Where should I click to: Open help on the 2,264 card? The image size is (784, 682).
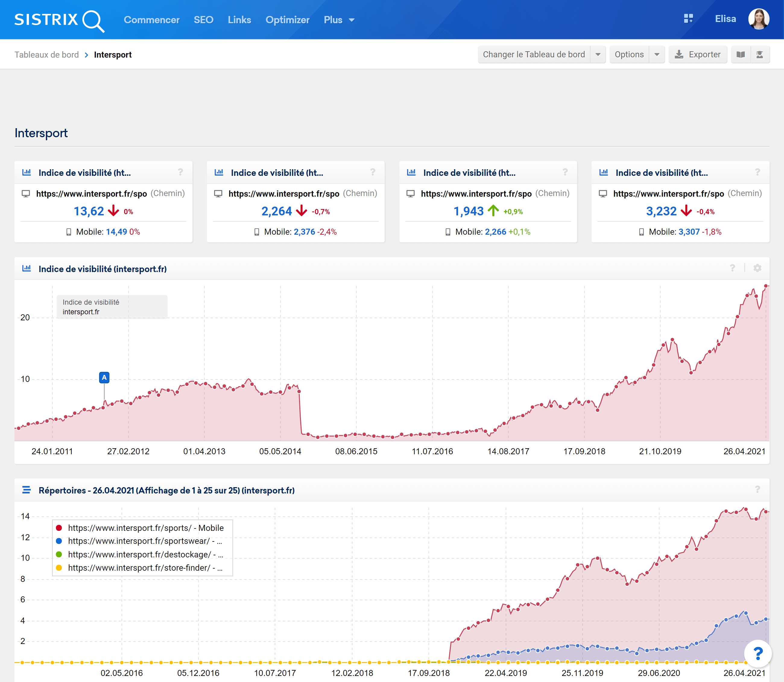click(373, 173)
